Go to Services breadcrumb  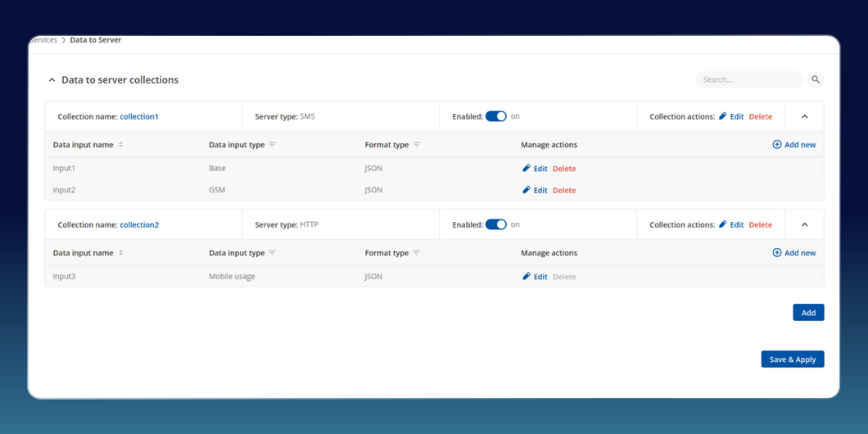click(x=44, y=40)
